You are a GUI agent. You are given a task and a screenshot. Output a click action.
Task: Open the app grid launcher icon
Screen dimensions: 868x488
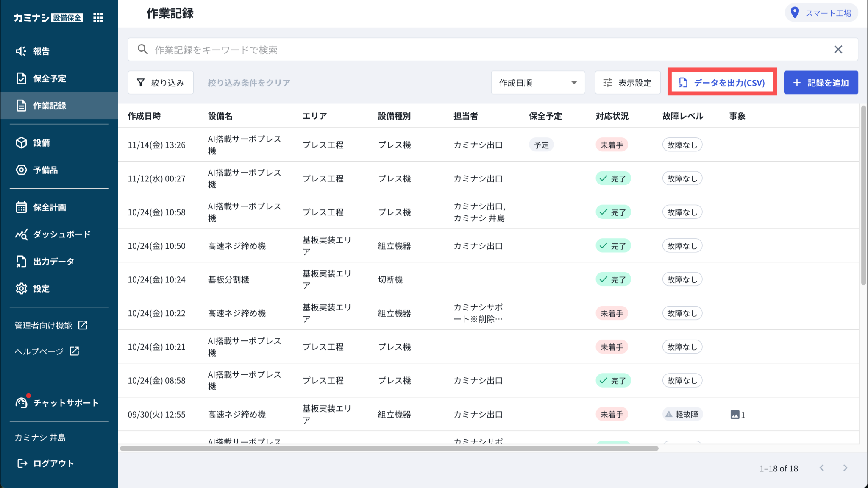pos(98,17)
